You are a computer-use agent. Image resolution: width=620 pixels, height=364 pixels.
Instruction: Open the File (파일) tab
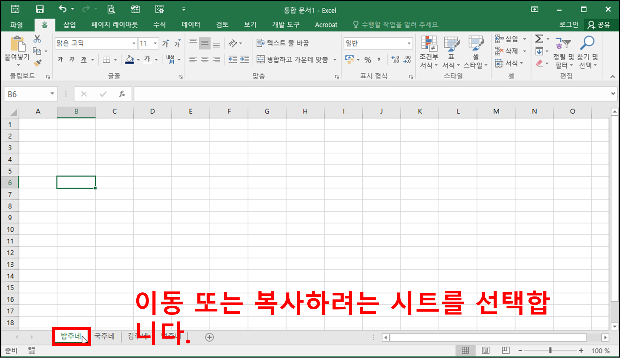pos(16,24)
